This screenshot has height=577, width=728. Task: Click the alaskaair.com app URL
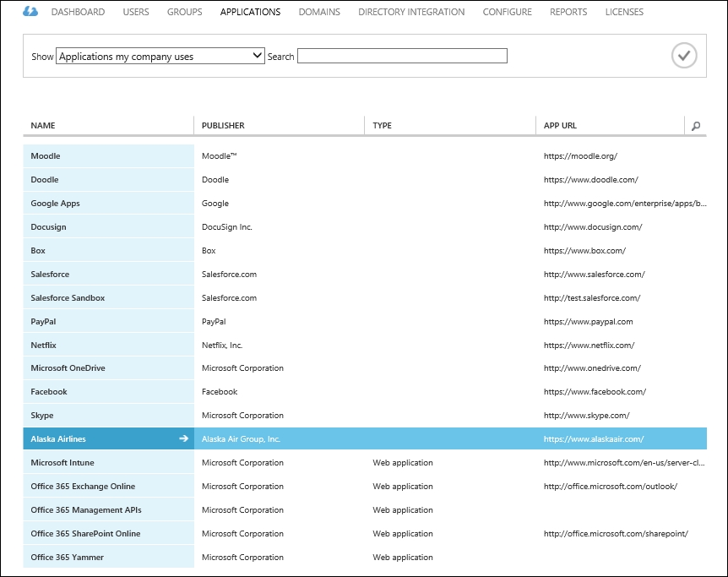594,439
